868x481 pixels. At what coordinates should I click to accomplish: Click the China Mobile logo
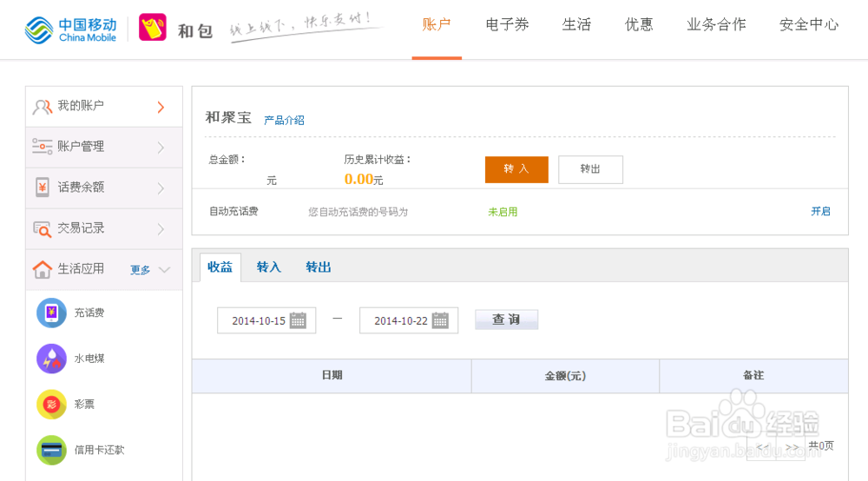(71, 30)
